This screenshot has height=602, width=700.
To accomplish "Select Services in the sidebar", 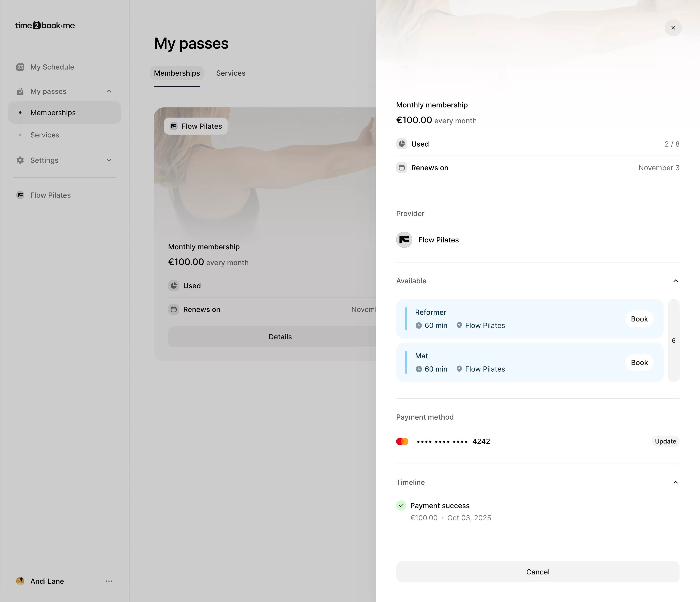I will (x=45, y=135).
